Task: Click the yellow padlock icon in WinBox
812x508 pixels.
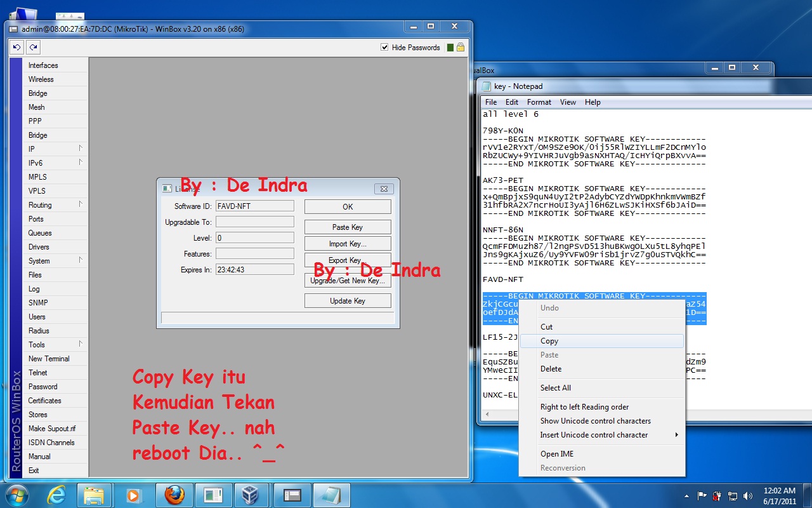Action: tap(460, 47)
